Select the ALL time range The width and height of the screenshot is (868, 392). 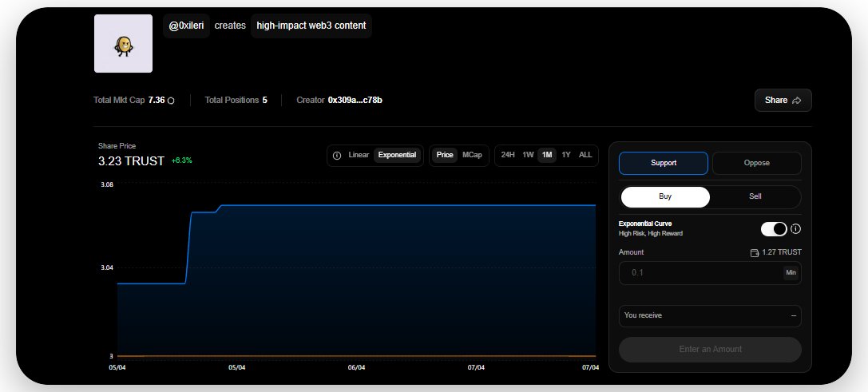[x=585, y=155]
